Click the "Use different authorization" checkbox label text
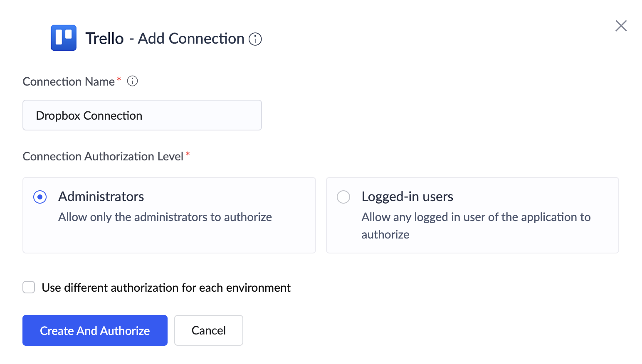 166,288
